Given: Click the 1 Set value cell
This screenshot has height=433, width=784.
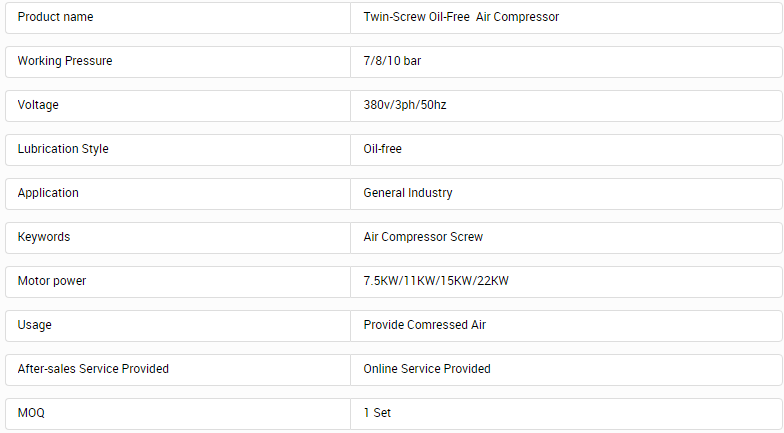Looking at the screenshot, I should tap(566, 414).
